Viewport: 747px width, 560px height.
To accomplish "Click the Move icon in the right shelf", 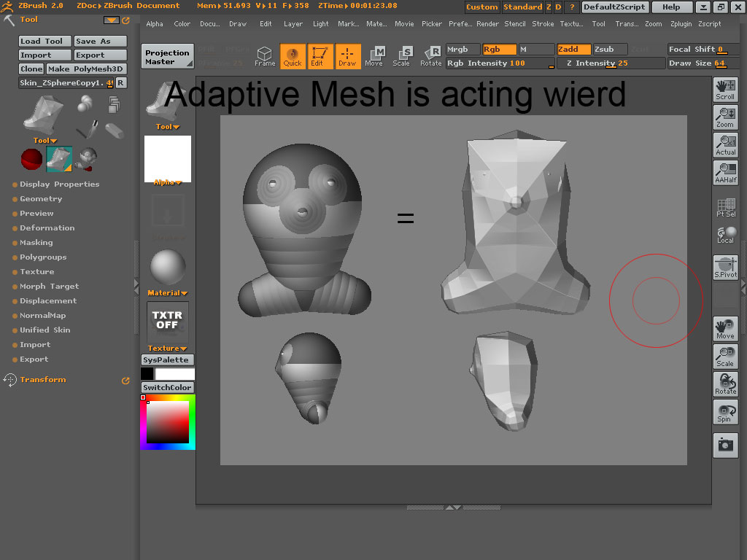I will (x=725, y=329).
